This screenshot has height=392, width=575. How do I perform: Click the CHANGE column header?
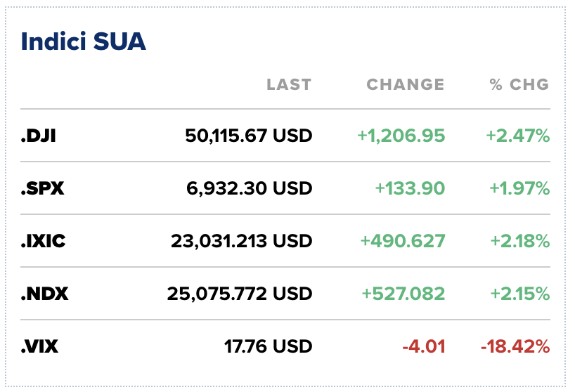pos(406,85)
